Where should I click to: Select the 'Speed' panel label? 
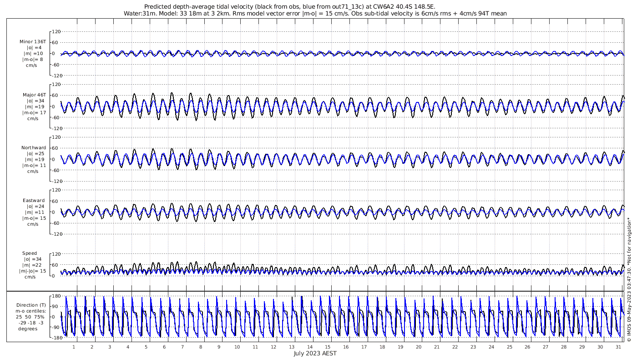[x=30, y=253]
